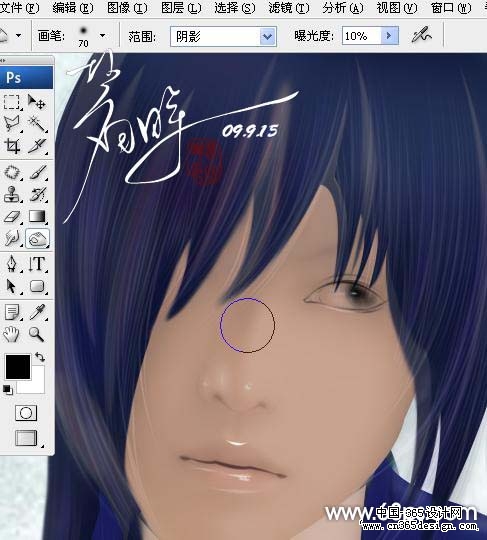Select the Eraser tool
487x540 pixels.
click(12, 217)
